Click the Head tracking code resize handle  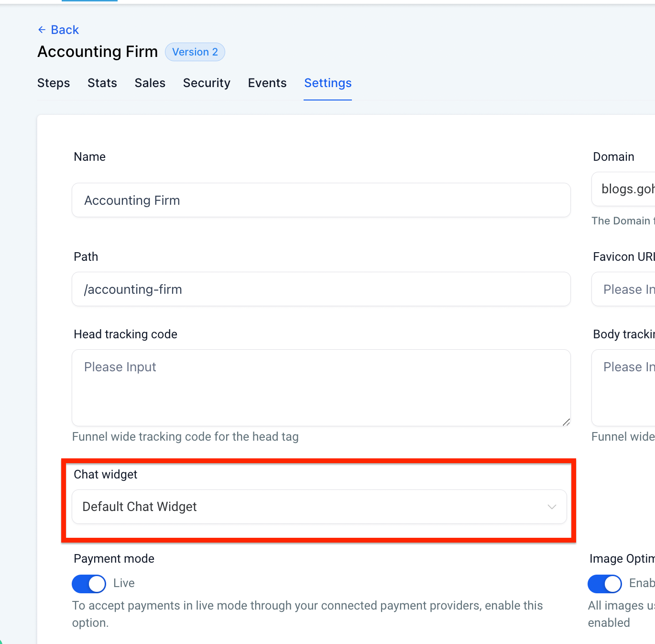tap(566, 422)
